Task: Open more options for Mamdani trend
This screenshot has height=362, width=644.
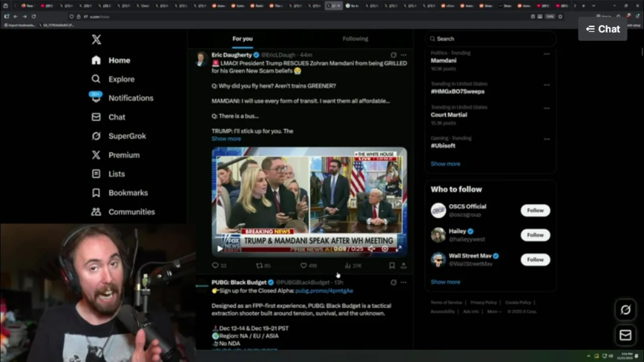Action: pyautogui.click(x=546, y=54)
